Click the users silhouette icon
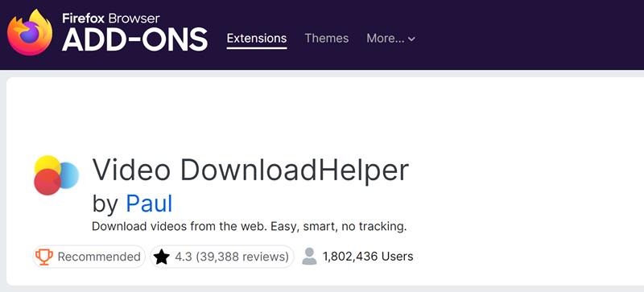Image resolution: width=644 pixels, height=292 pixels. point(309,257)
